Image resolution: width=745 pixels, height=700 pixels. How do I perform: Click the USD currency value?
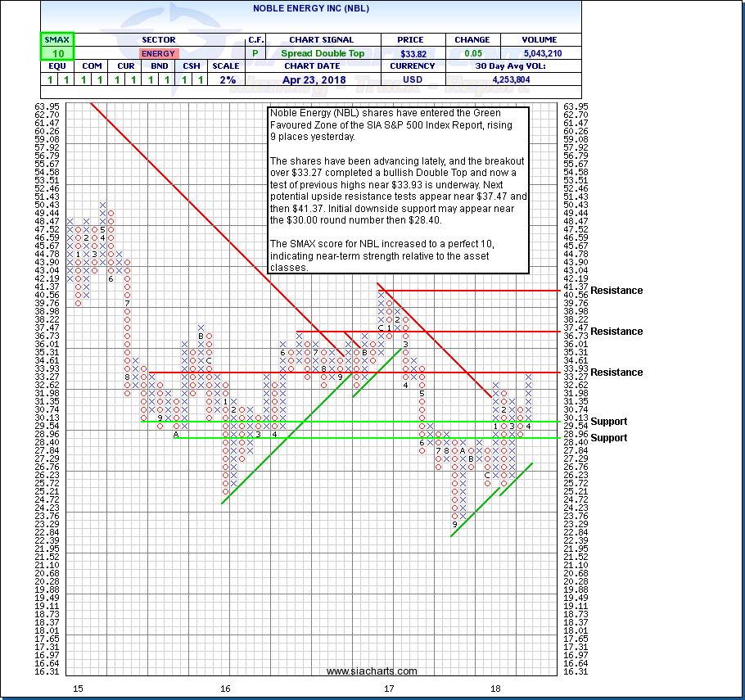[413, 80]
